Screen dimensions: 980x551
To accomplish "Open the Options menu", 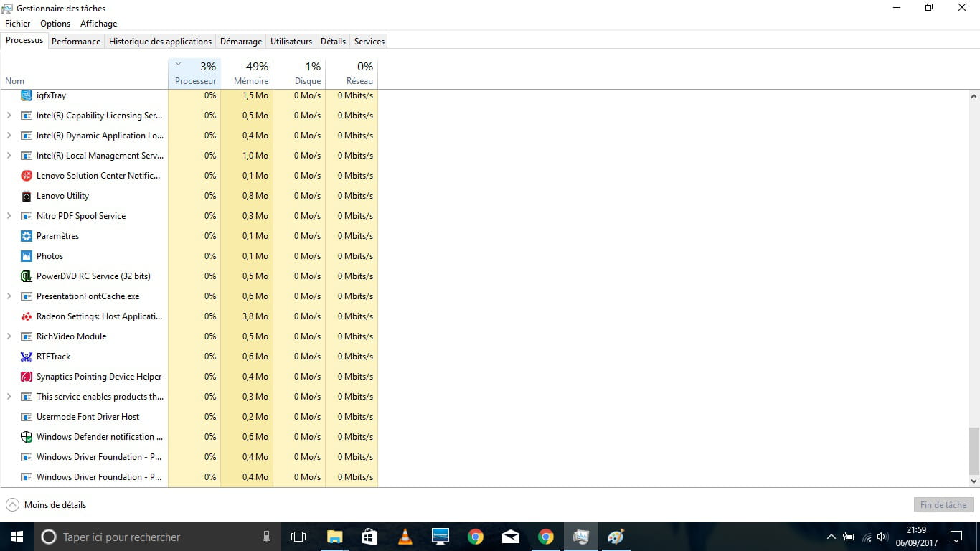I will point(55,24).
